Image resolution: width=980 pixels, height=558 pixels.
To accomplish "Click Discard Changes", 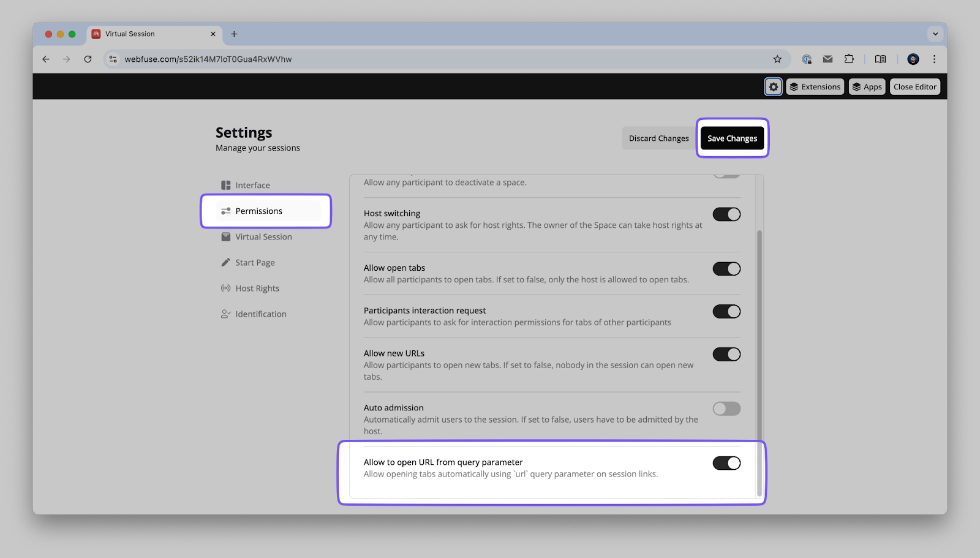I will (658, 138).
